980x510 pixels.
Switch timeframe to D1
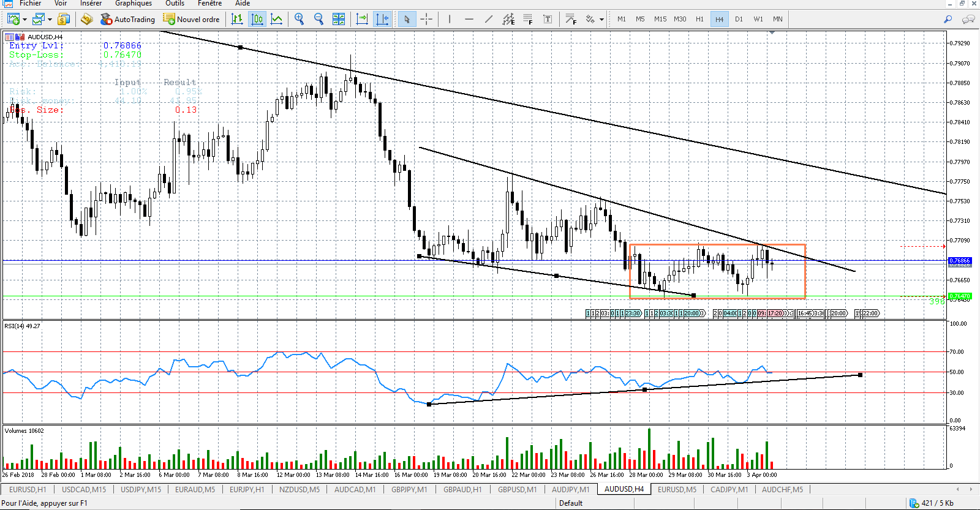[739, 19]
